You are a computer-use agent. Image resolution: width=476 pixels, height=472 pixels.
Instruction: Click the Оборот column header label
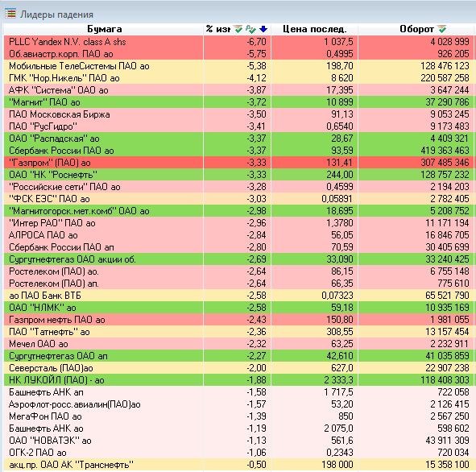click(416, 29)
